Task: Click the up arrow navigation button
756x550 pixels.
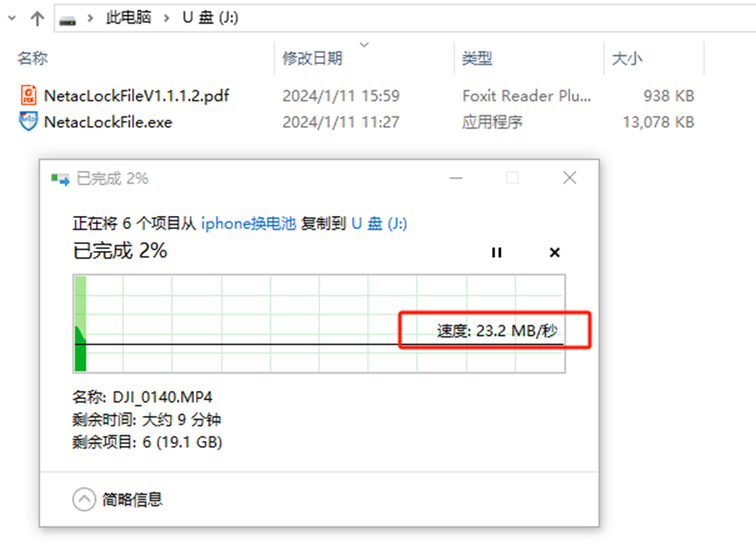Action: (x=37, y=18)
